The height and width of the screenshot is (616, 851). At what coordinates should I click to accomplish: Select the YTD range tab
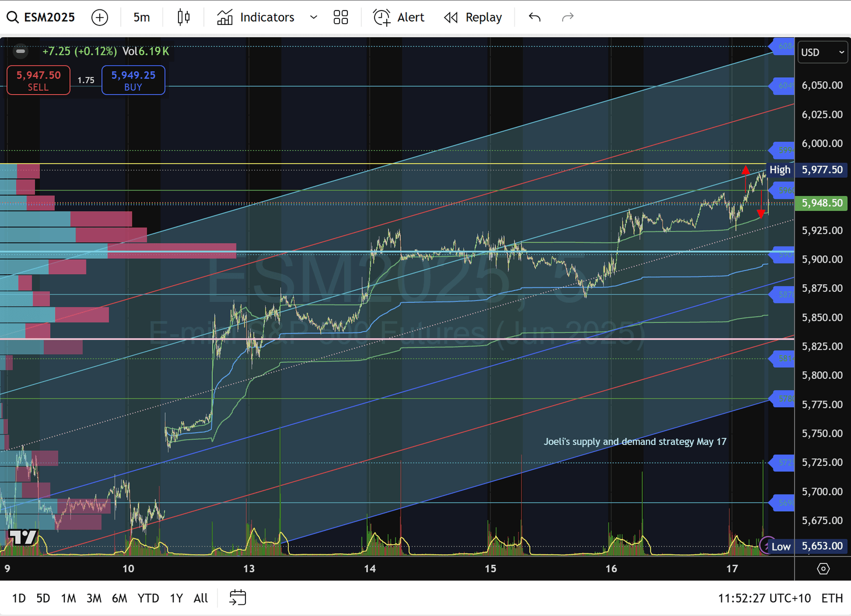pyautogui.click(x=148, y=598)
